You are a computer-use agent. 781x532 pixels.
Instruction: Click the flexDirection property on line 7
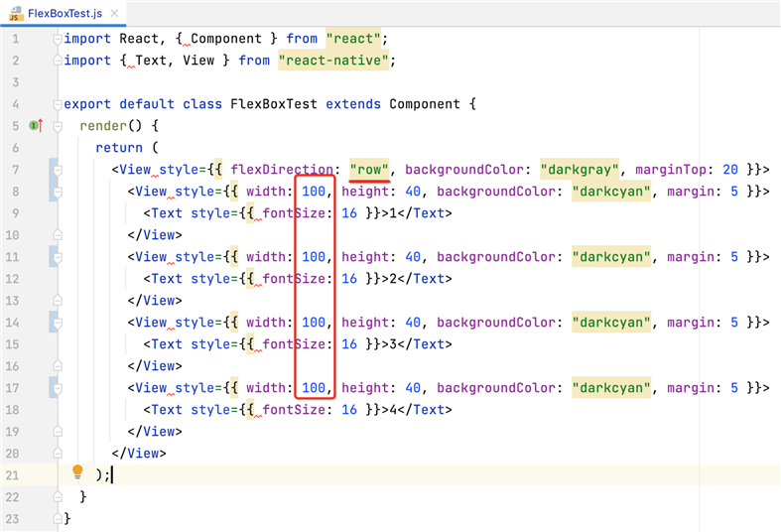coord(282,170)
